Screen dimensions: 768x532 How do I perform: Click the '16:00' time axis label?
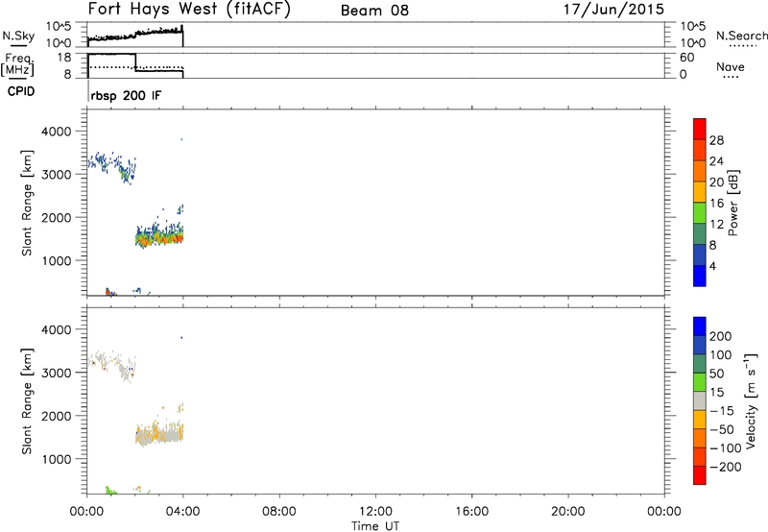(471, 511)
